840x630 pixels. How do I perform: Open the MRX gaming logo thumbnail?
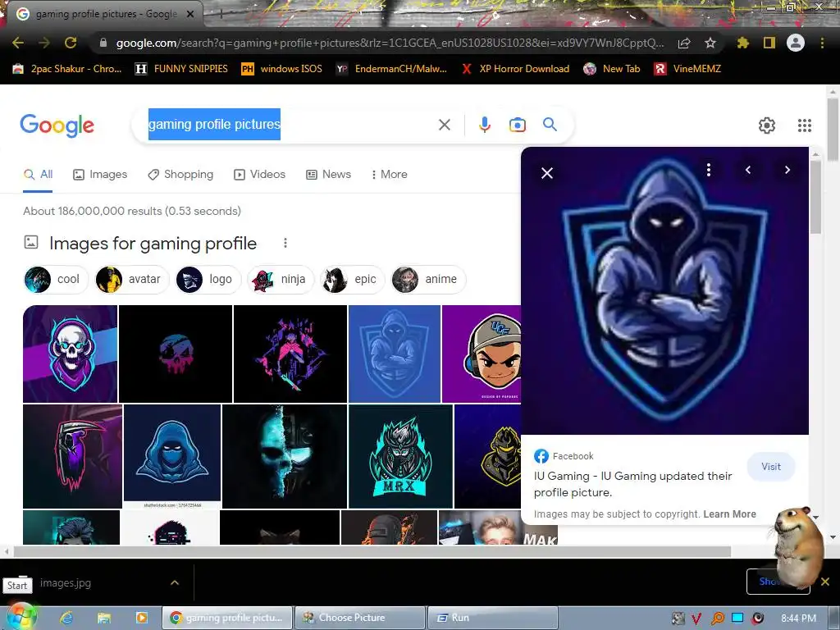pyautogui.click(x=400, y=456)
